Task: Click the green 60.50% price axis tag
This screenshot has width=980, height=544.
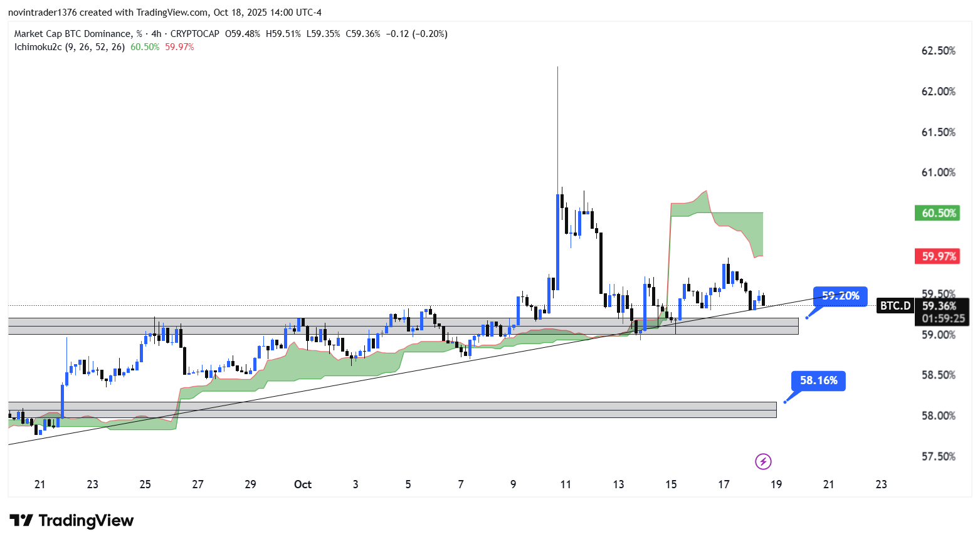Action: click(x=937, y=213)
